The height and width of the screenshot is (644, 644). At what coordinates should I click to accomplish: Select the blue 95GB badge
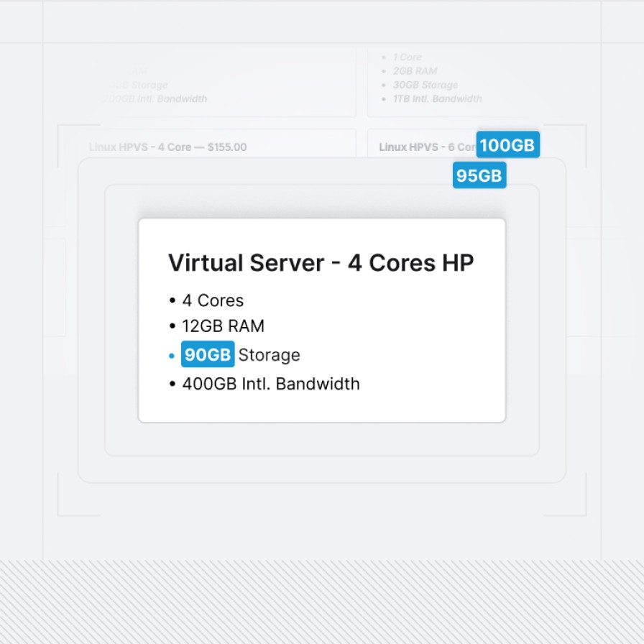click(x=479, y=175)
